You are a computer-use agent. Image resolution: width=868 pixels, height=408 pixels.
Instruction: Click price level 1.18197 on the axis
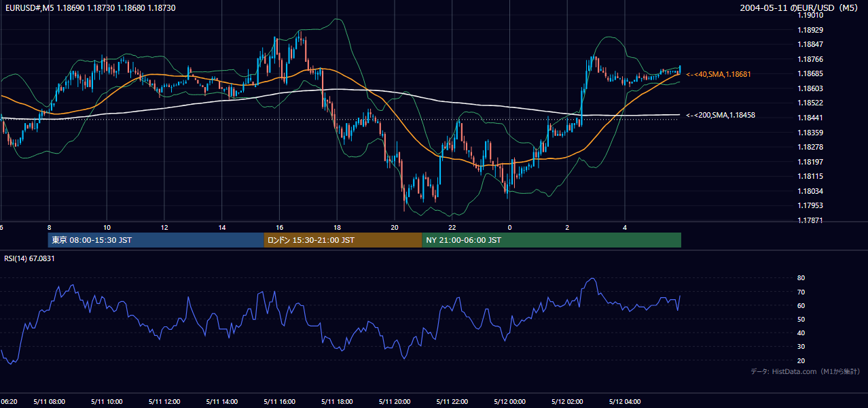[x=811, y=162]
